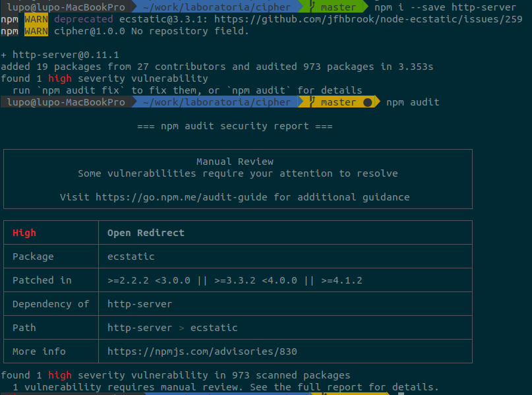Select the red High severity label
This screenshot has width=532, height=395.
click(24, 232)
